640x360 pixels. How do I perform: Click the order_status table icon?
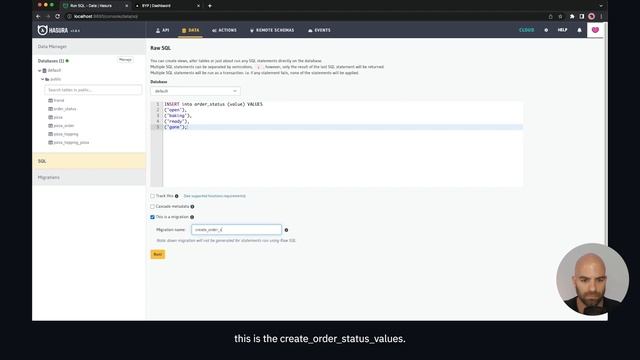point(51,109)
